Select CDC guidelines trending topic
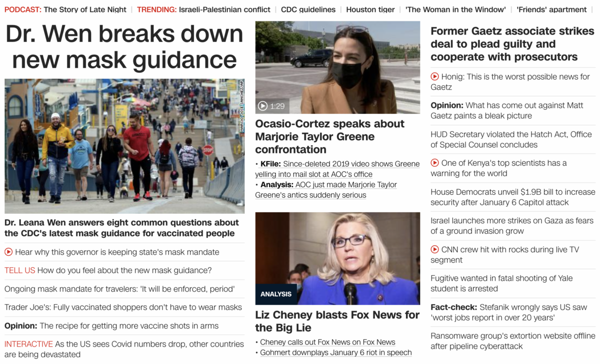The image size is (600, 364). click(308, 9)
